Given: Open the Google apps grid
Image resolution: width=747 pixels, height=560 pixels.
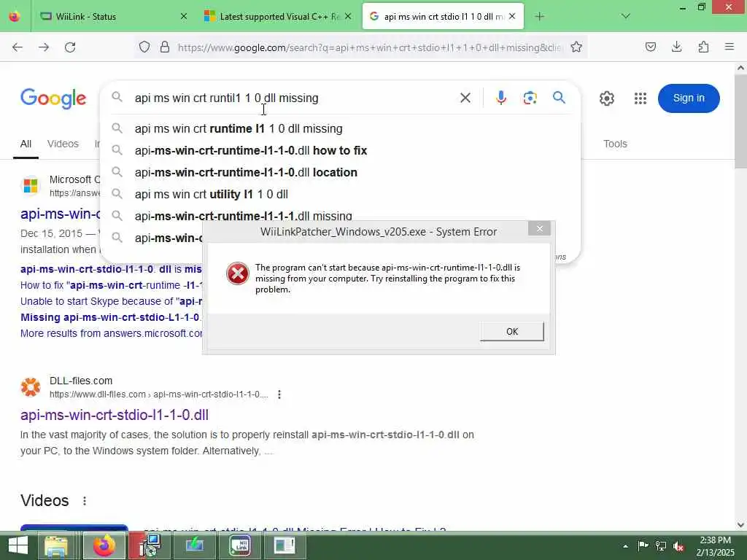Looking at the screenshot, I should click(x=640, y=98).
